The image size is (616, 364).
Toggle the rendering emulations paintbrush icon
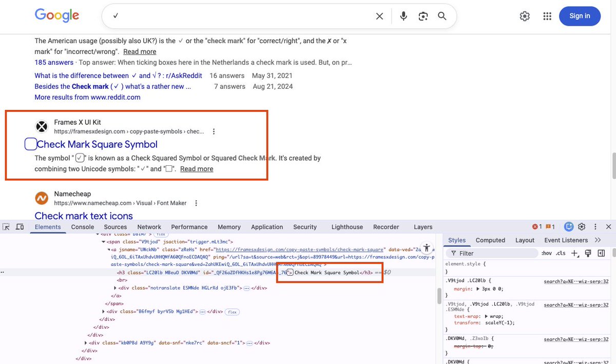click(588, 253)
